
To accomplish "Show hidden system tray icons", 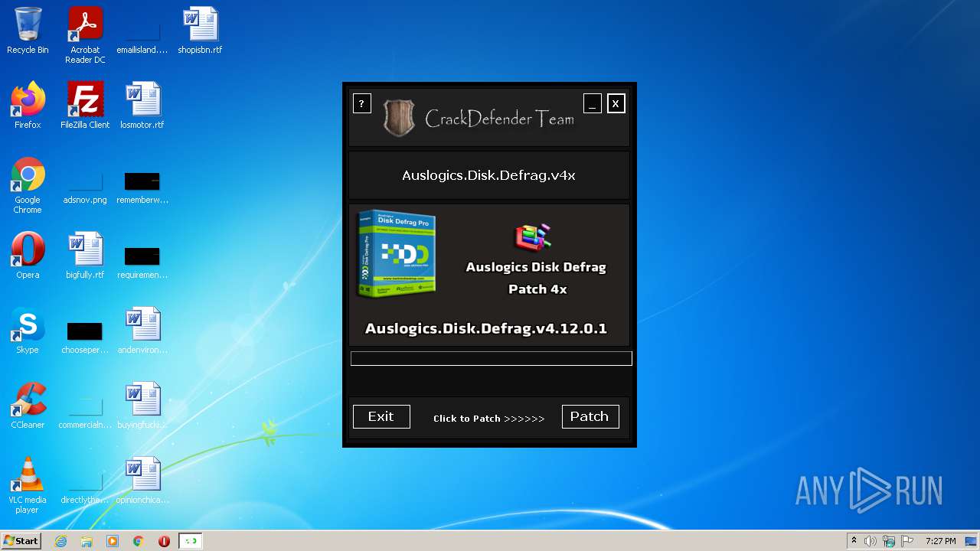I will (854, 541).
